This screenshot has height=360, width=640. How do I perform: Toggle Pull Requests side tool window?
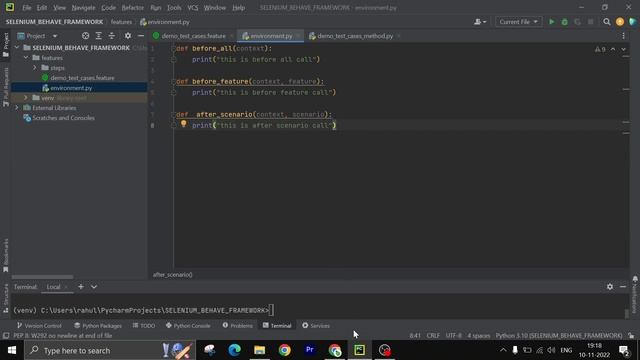6,87
